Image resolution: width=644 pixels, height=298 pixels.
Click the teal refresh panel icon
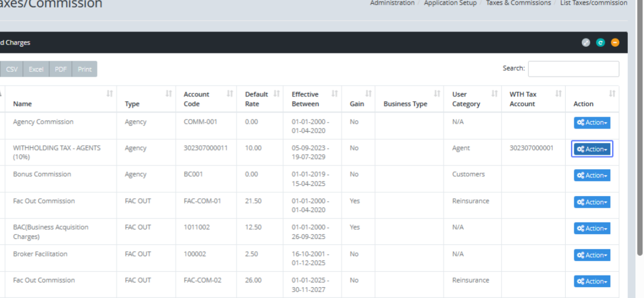point(601,43)
